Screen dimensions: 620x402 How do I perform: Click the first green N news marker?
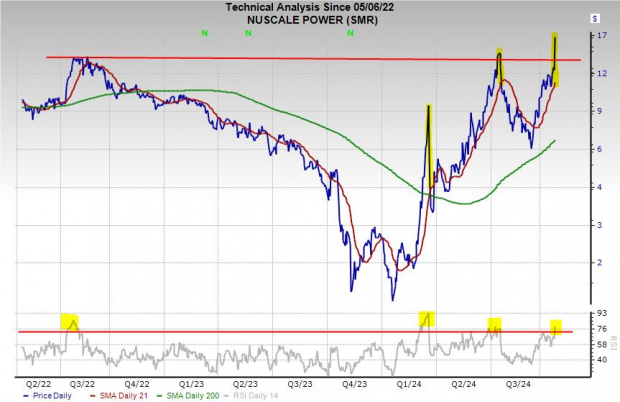[204, 33]
